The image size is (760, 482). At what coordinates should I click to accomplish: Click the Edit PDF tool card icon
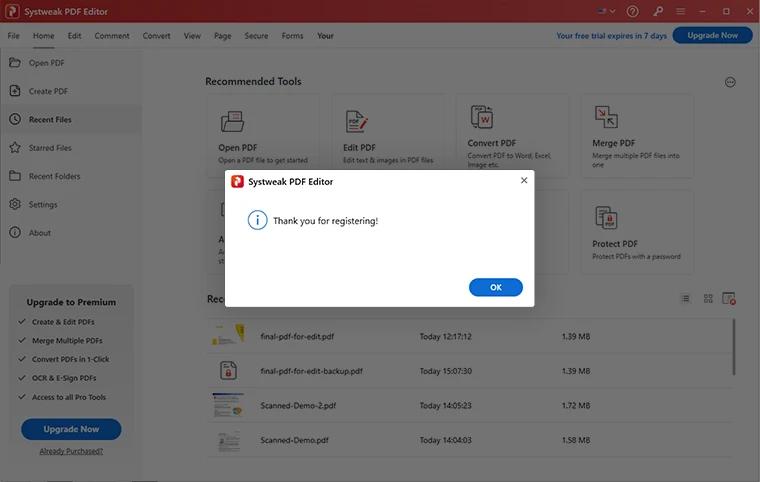coord(357,121)
